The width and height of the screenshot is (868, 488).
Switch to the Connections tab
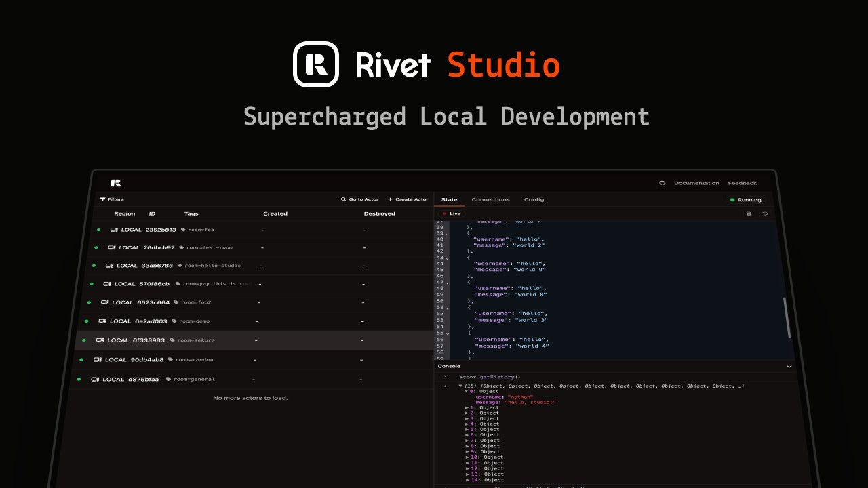coord(490,200)
